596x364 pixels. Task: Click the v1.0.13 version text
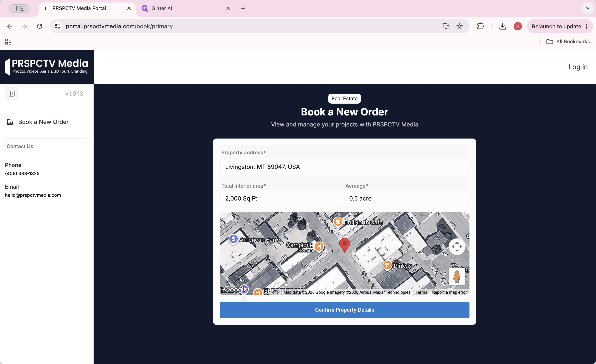click(x=74, y=94)
